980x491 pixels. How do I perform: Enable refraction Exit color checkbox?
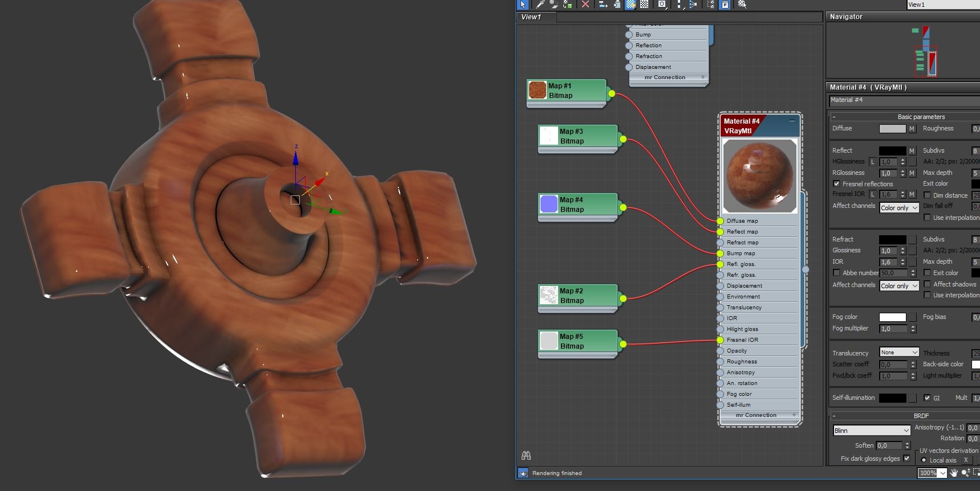927,273
